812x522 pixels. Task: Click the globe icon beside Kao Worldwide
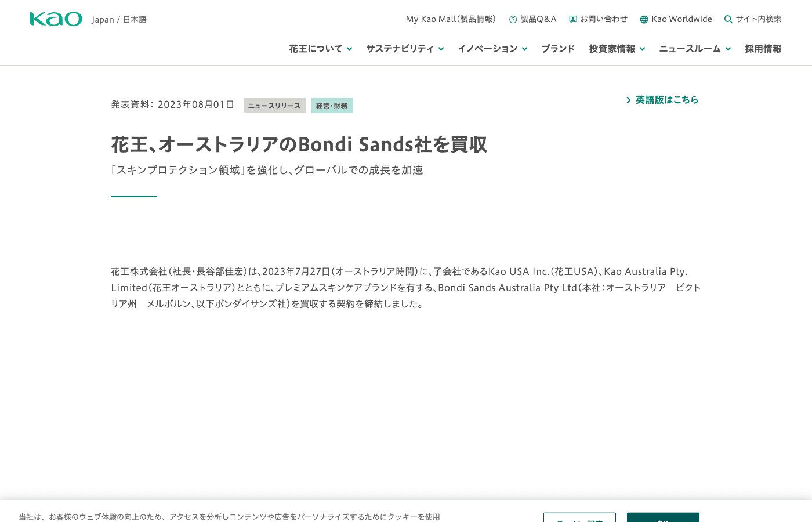(644, 20)
